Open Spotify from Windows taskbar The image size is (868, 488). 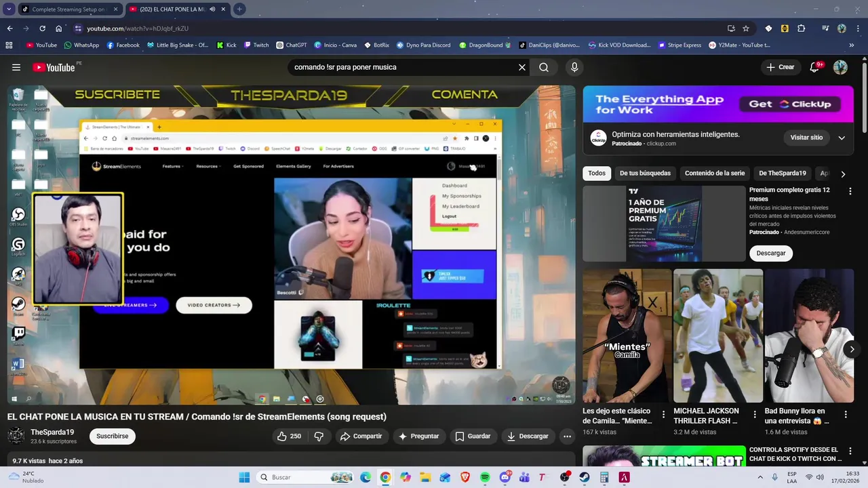click(x=485, y=477)
